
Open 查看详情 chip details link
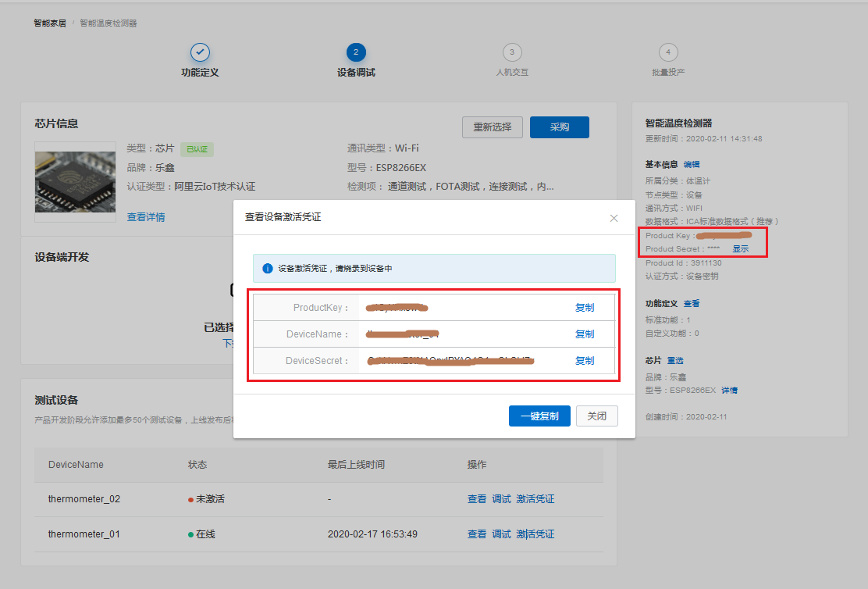tap(146, 217)
